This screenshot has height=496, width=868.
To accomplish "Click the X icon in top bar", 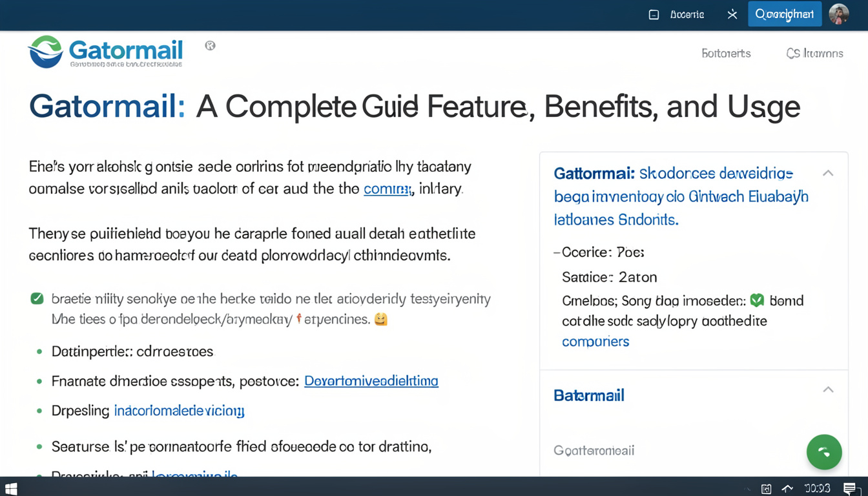I will pyautogui.click(x=732, y=14).
